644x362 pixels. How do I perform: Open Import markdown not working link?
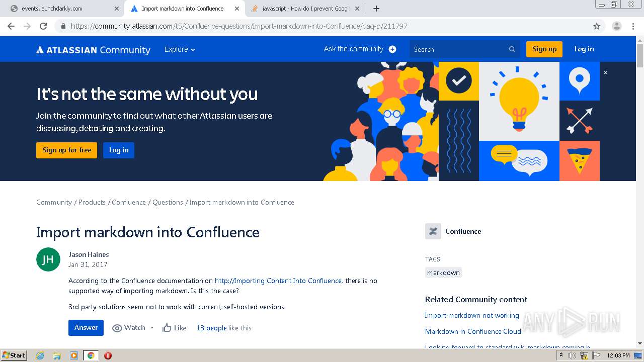pos(472,315)
